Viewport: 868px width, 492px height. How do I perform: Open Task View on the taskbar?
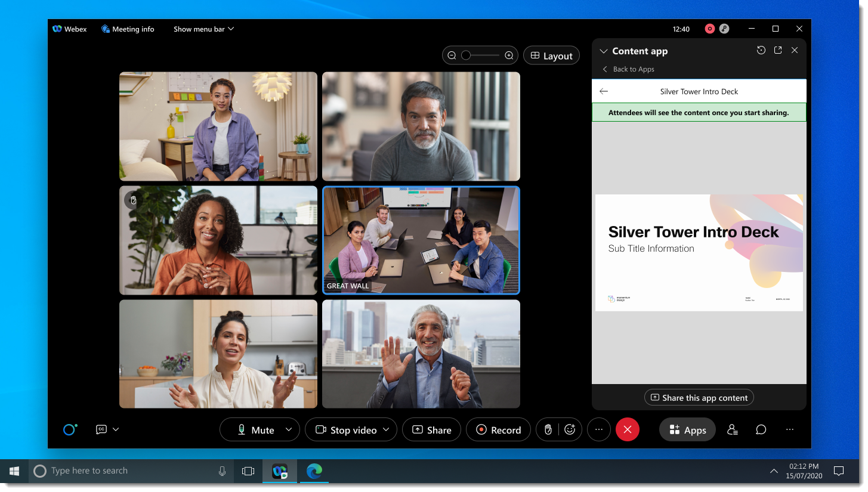pyautogui.click(x=248, y=471)
